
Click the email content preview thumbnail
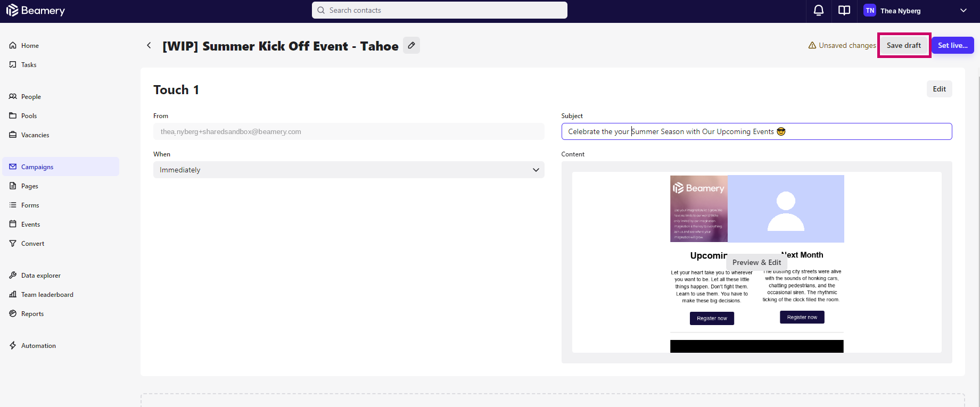point(756,262)
